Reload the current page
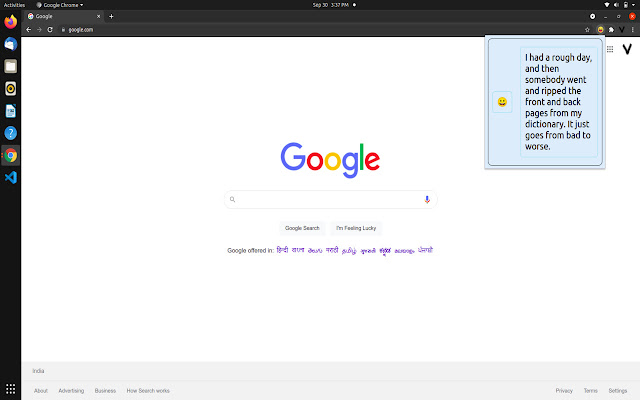Image resolution: width=640 pixels, height=400 pixels. (x=50, y=29)
